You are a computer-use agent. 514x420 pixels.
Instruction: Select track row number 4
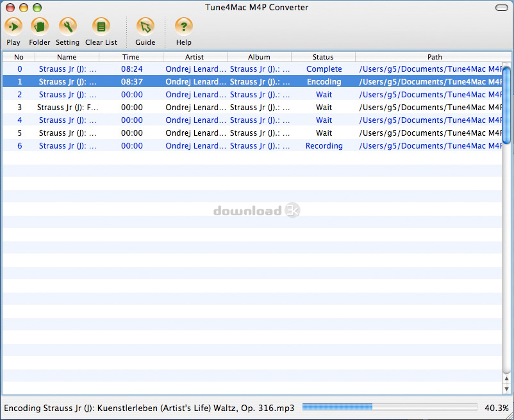pyautogui.click(x=252, y=120)
